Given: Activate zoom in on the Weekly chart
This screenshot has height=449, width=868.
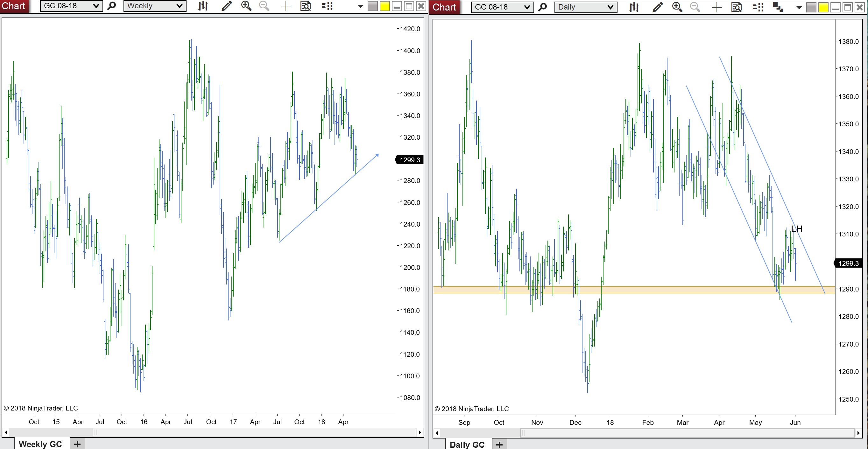Looking at the screenshot, I should (246, 6).
